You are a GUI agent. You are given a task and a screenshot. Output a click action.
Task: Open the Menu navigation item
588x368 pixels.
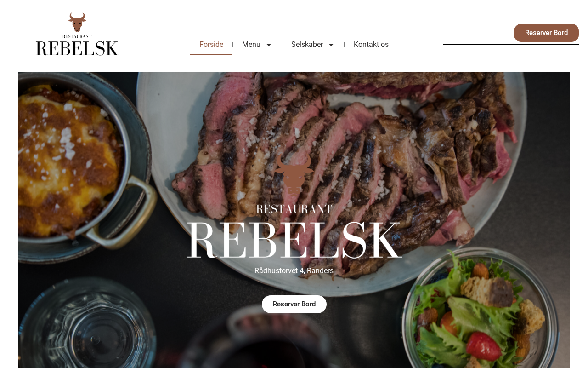(251, 45)
